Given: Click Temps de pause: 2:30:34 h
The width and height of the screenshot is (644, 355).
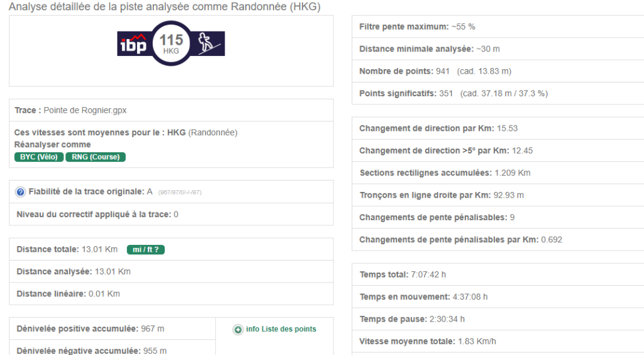Looking at the screenshot, I should pyautogui.click(x=412, y=319).
